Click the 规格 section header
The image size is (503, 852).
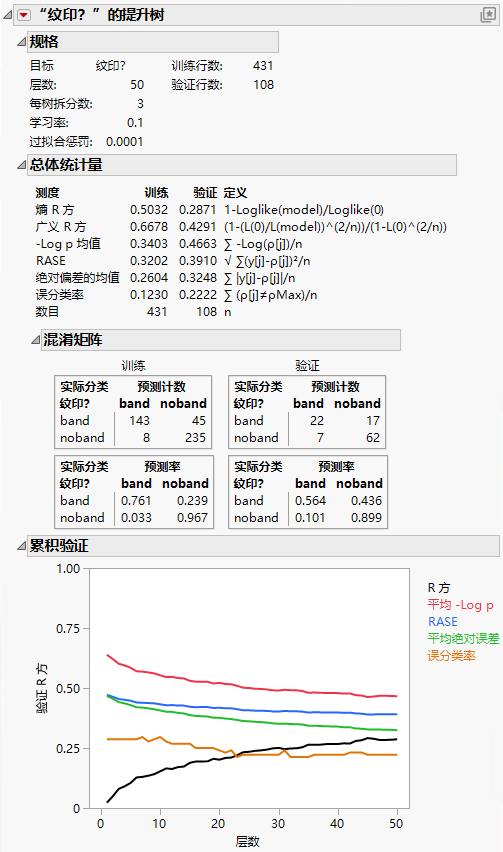pyautogui.click(x=153, y=42)
